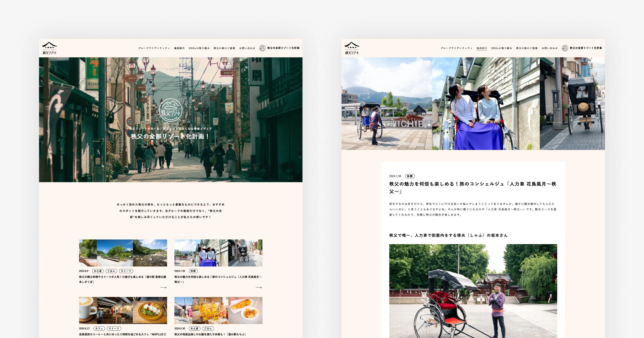Click カフェ tag on 2024.6.17 article
The width and height of the screenshot is (644, 338).
[99, 328]
